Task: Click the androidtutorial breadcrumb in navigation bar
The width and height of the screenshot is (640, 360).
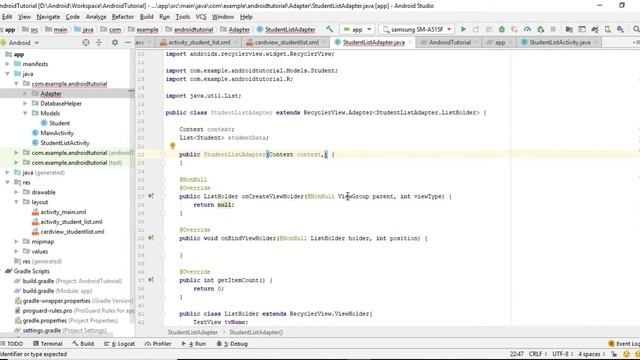Action: pos(193,29)
